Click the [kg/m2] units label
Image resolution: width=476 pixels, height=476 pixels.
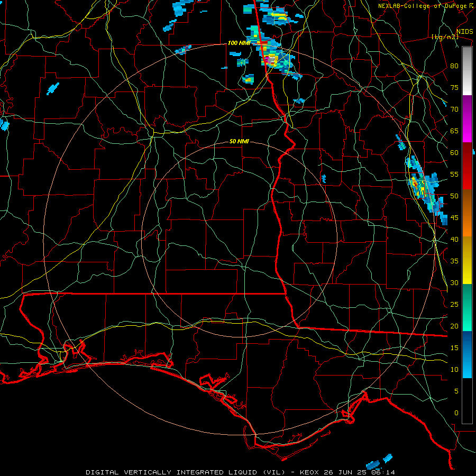[x=445, y=37]
